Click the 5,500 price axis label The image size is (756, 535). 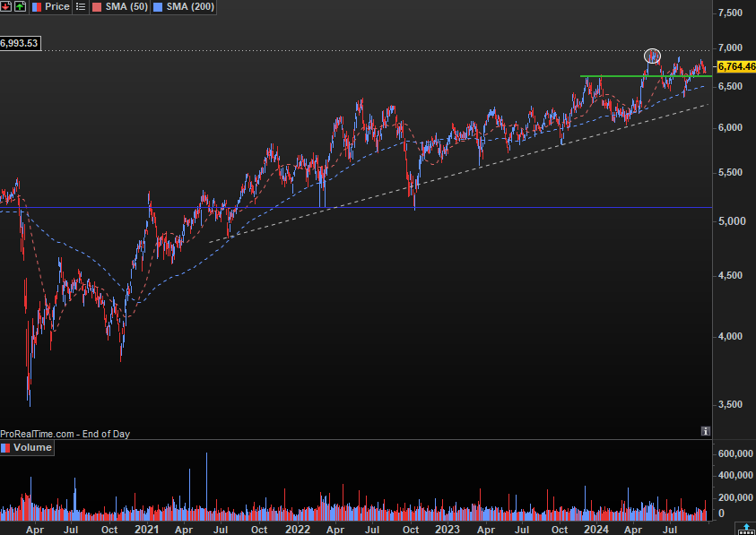pyautogui.click(x=730, y=173)
